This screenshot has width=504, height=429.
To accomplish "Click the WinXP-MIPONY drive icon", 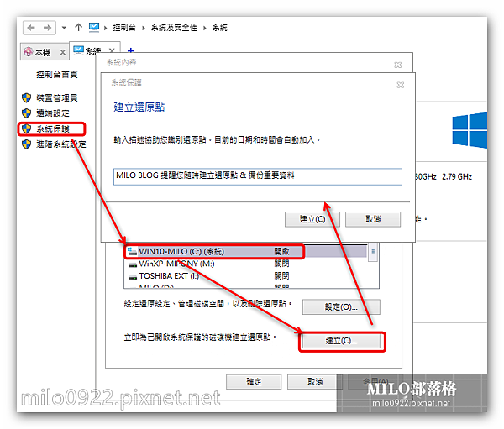I will [x=133, y=265].
